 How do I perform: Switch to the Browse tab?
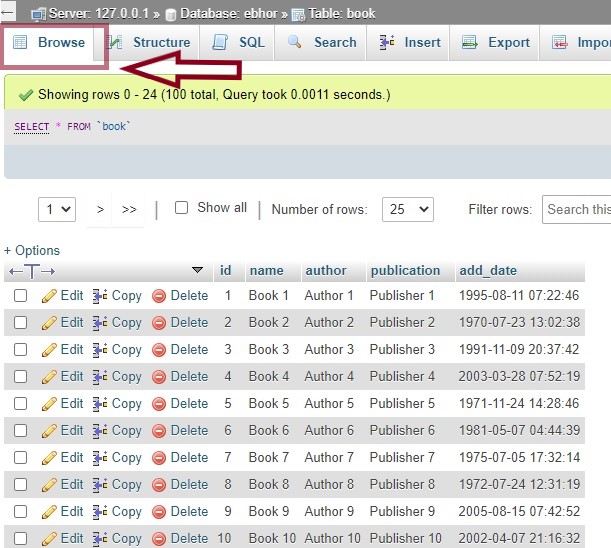click(x=49, y=42)
